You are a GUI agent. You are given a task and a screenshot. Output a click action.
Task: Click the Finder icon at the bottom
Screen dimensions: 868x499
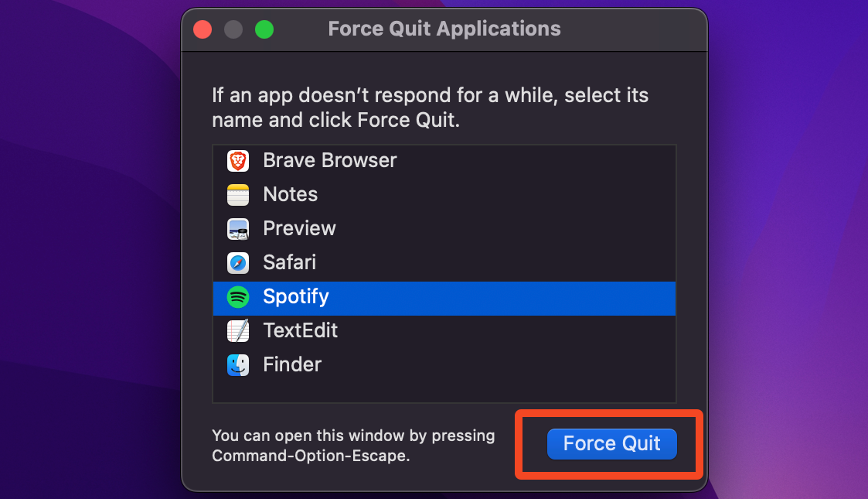point(237,364)
